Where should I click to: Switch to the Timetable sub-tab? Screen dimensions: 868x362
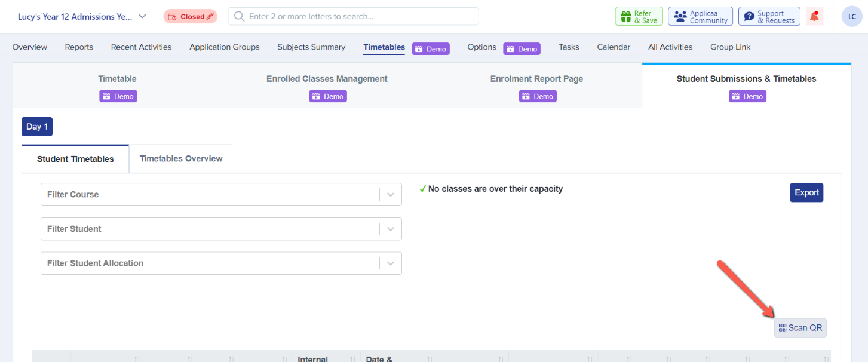click(x=118, y=79)
